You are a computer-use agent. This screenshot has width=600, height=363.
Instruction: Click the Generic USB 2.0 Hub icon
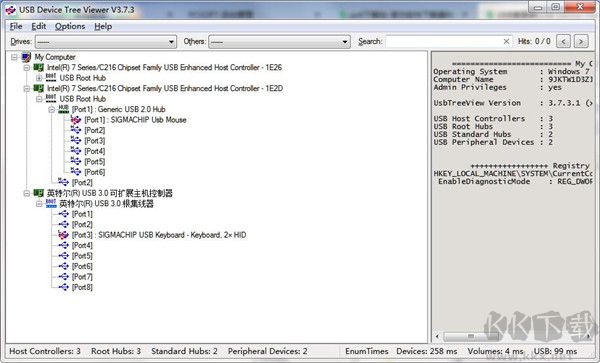(63, 109)
